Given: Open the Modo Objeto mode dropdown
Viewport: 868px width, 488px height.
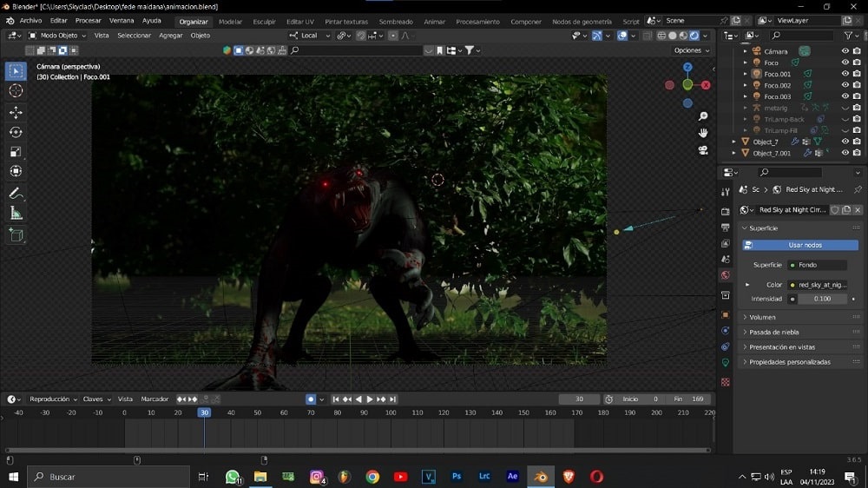Looking at the screenshot, I should (x=57, y=36).
